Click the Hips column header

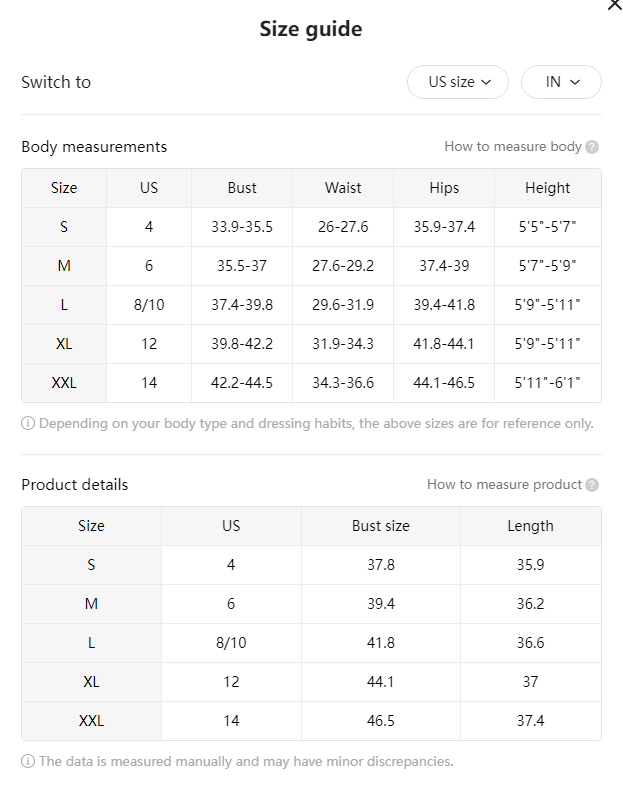[444, 188]
